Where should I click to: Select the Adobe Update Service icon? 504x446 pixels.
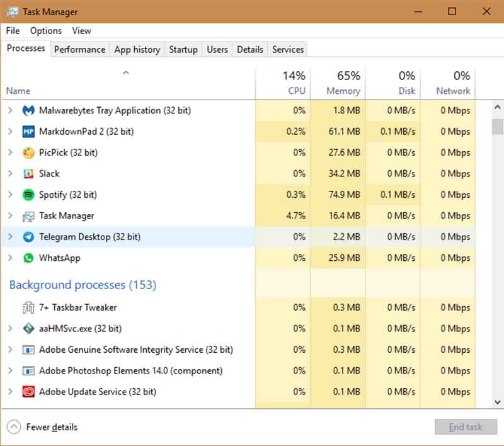pos(28,392)
